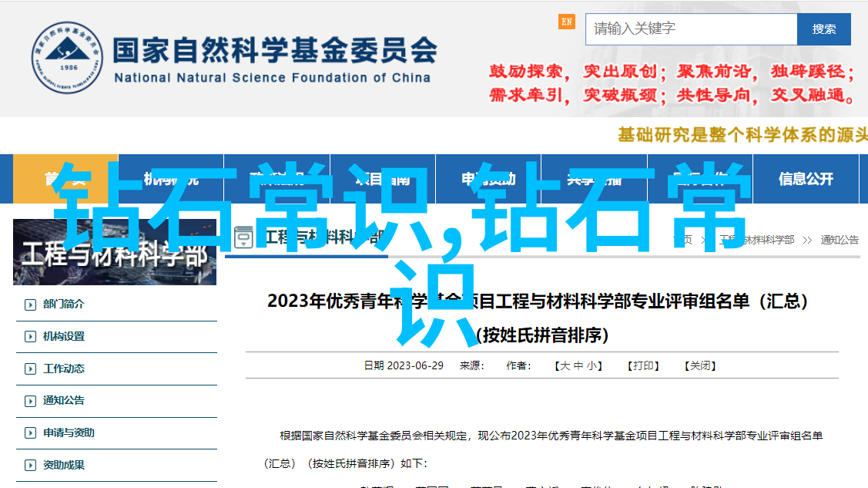Click the document icon beside section heading
This screenshot has width=868, height=488.
point(243,237)
